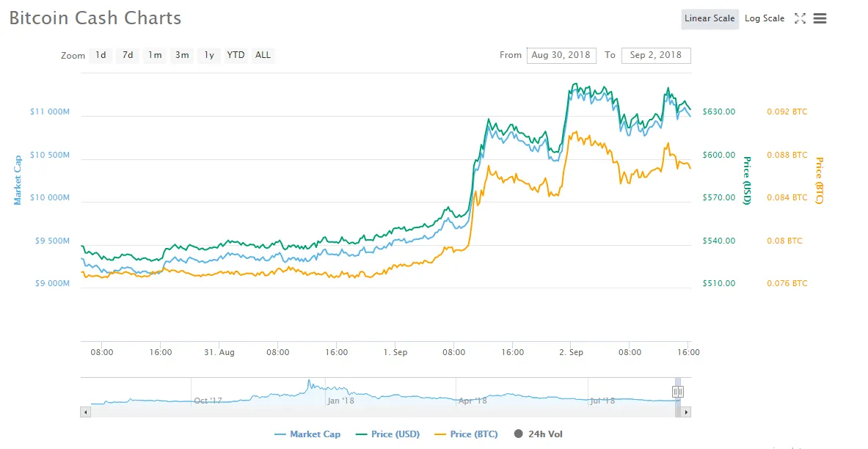Switch chart to Linear Scale
This screenshot has width=868, height=449.
[710, 18]
